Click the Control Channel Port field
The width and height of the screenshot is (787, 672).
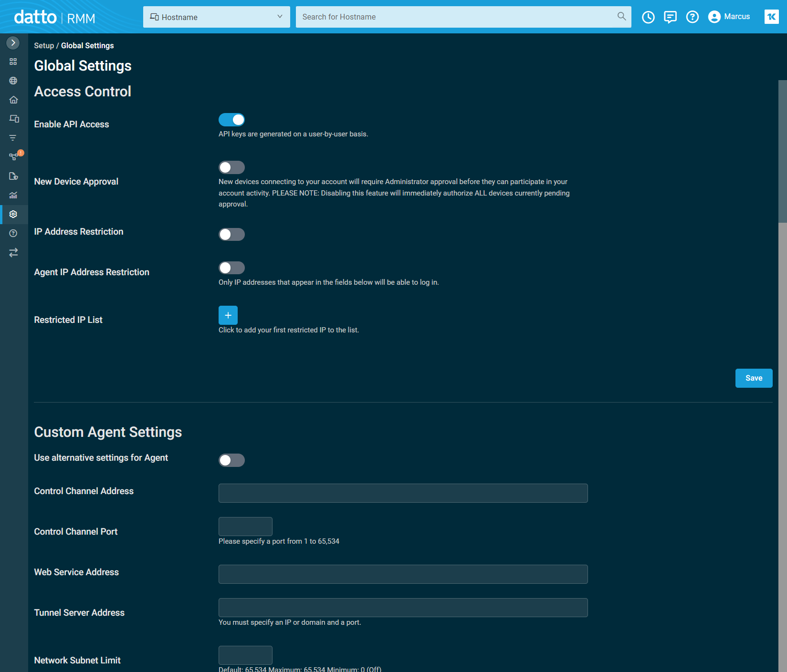point(245,527)
